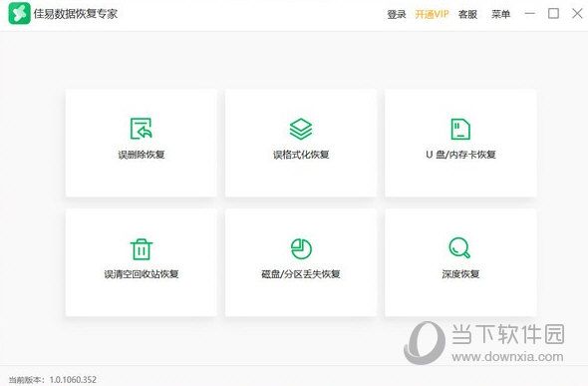The image size is (588, 386).
Task: Maximize the application window
Action: (553, 14)
